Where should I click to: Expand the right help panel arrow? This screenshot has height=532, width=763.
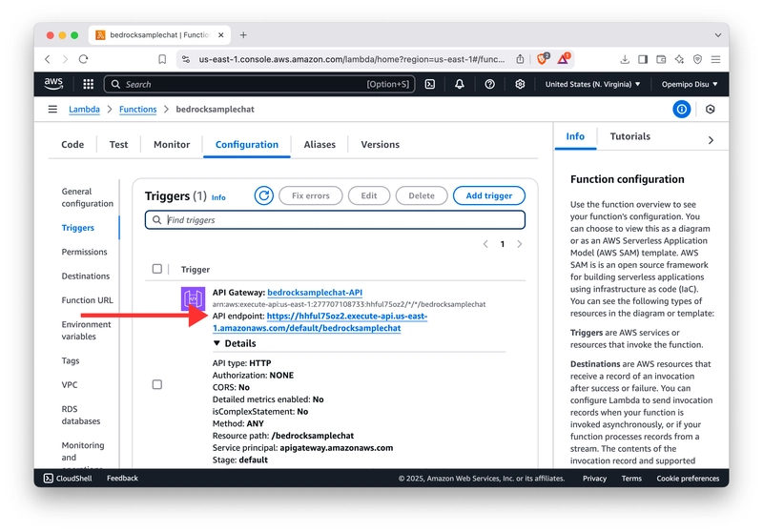coord(711,140)
